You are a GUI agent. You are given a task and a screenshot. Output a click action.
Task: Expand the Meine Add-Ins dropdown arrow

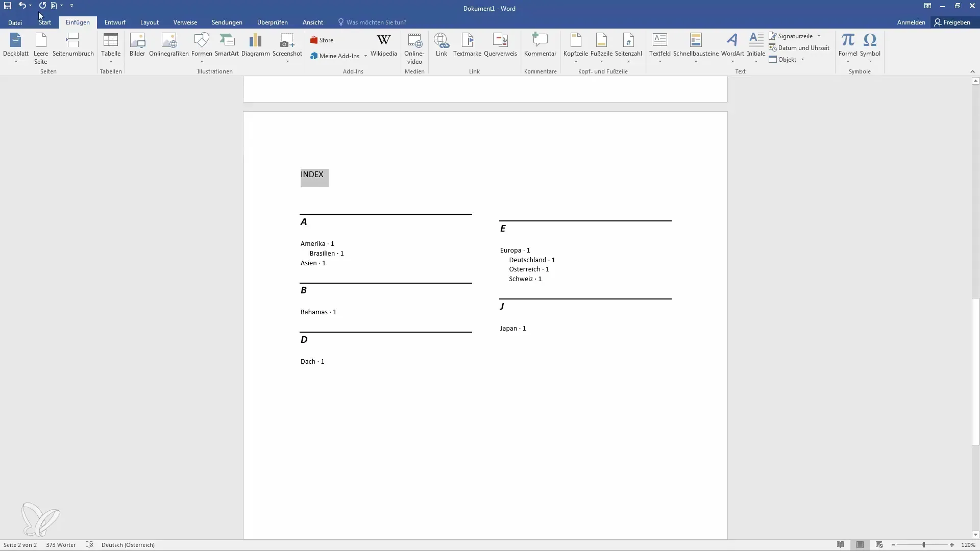365,56
